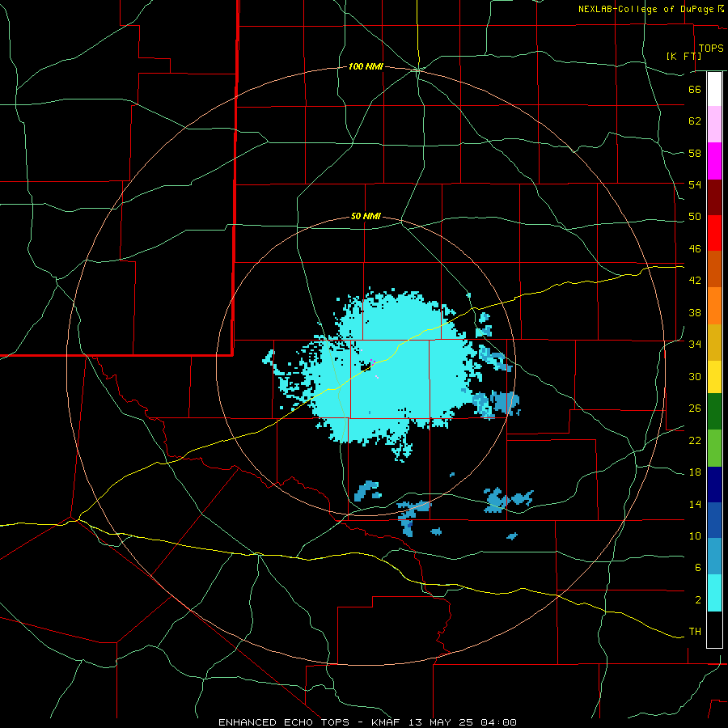Click the ENHANCED ECHO TOPS caption text
The width and height of the screenshot is (728, 728).
point(284,722)
